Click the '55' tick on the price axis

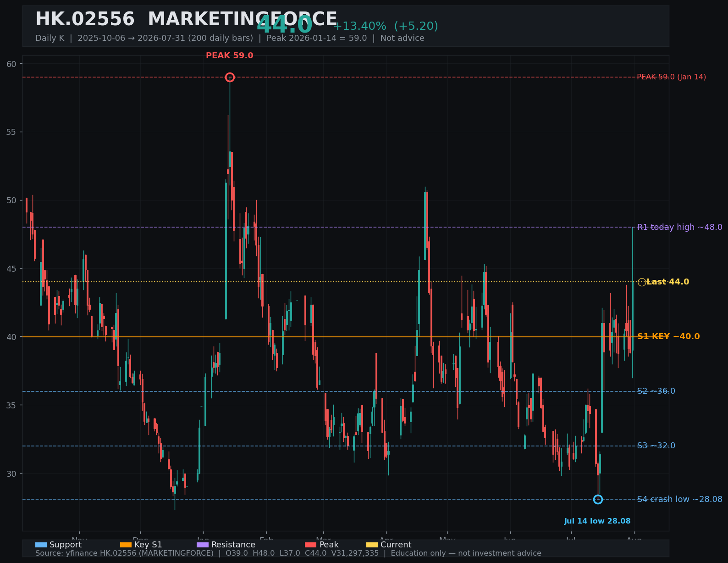click(x=11, y=132)
